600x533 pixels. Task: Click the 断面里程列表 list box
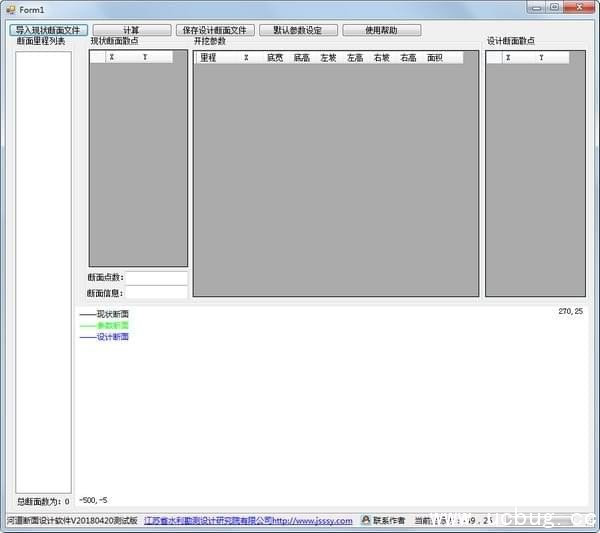43,270
